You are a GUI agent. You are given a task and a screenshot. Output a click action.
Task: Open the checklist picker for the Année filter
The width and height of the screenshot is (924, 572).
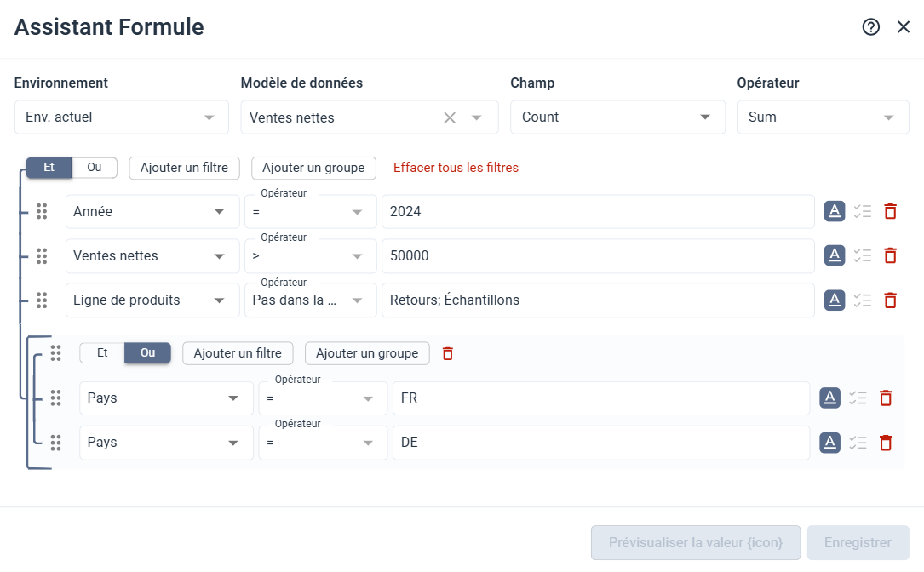[863, 211]
